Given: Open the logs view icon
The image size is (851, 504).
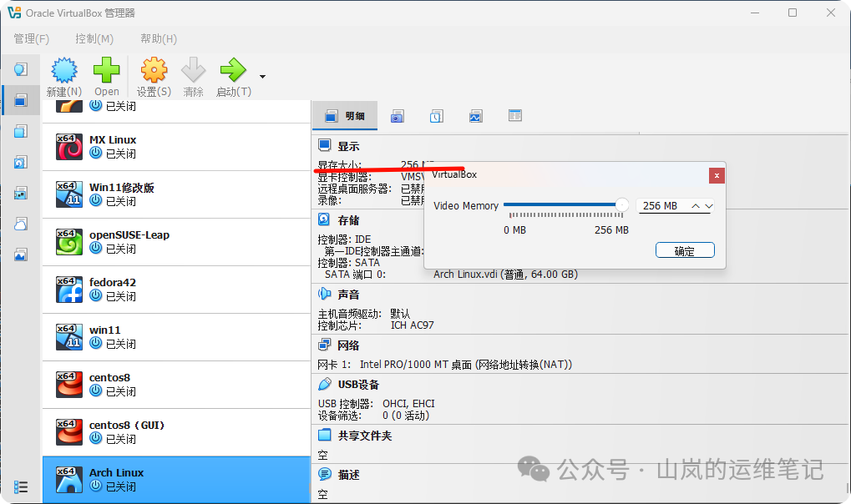Looking at the screenshot, I should 436,115.
